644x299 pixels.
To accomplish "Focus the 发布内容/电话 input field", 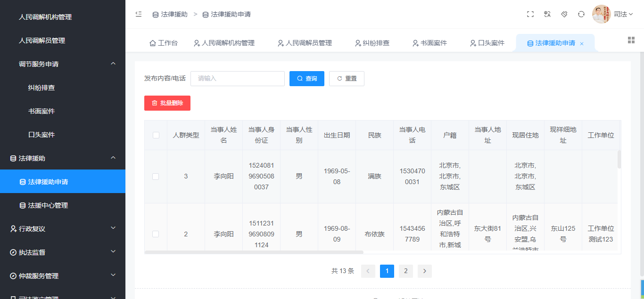I will point(238,79).
